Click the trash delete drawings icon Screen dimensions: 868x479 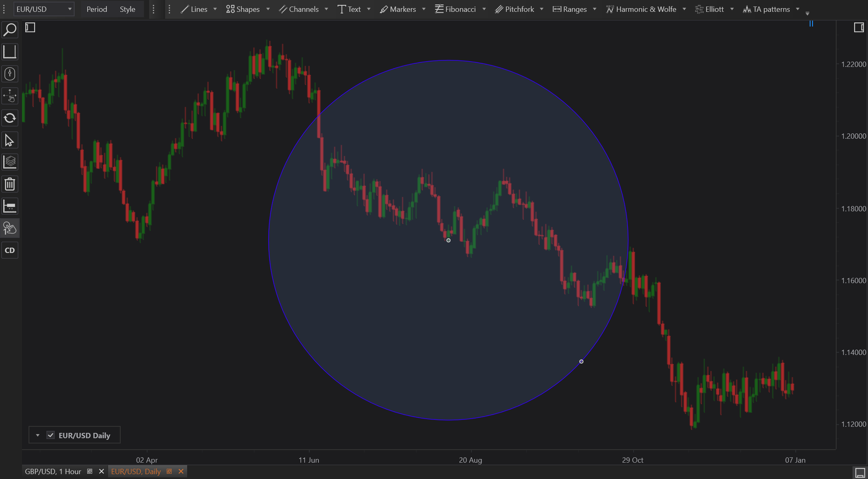(x=10, y=184)
